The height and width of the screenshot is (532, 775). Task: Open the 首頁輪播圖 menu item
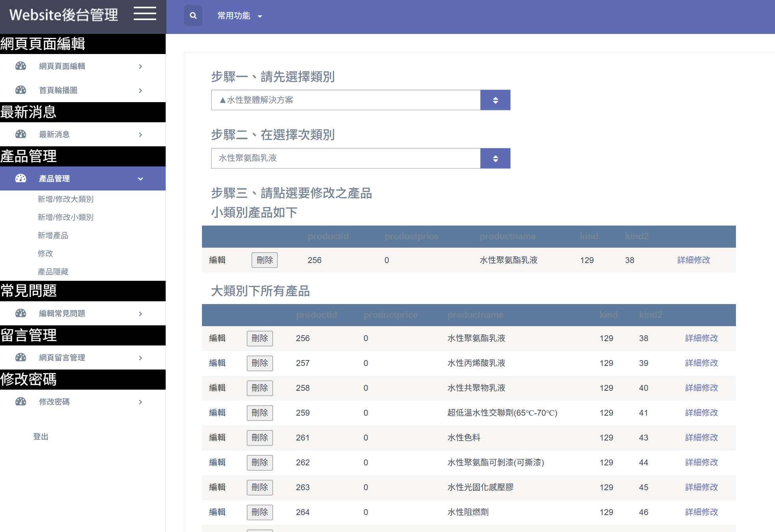pyautogui.click(x=83, y=90)
